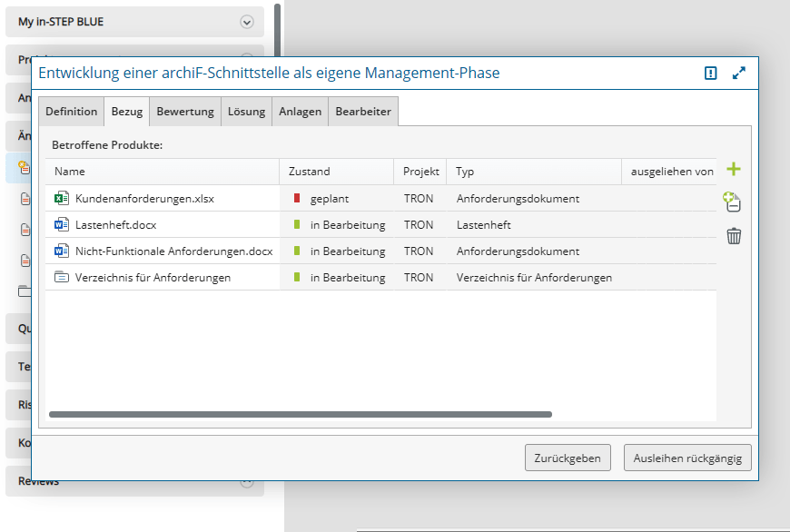Expand the Reviews section chevron

247,482
